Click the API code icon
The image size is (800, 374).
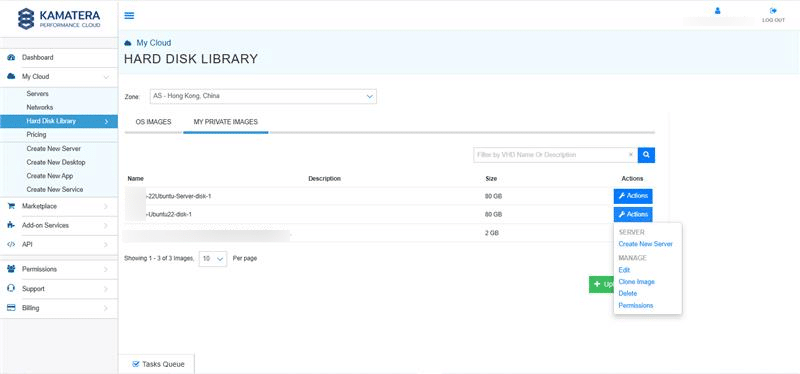[x=11, y=244]
